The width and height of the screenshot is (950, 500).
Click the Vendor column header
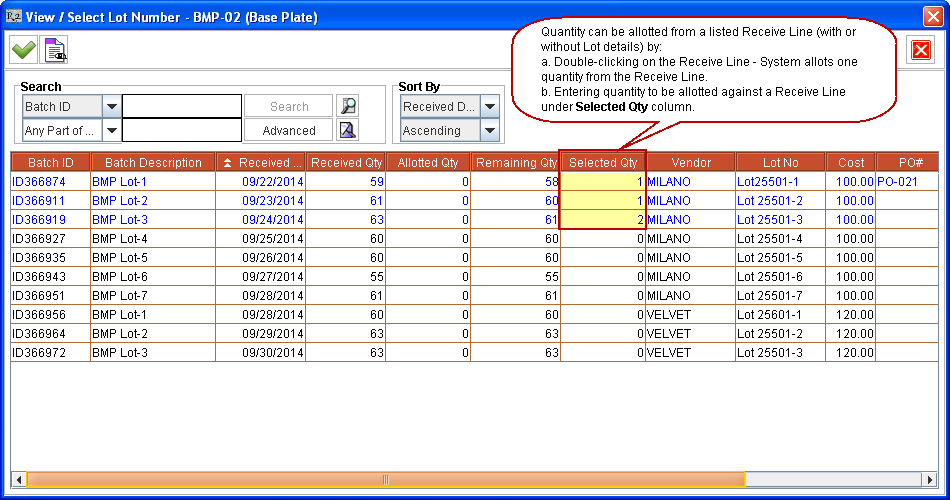691,162
